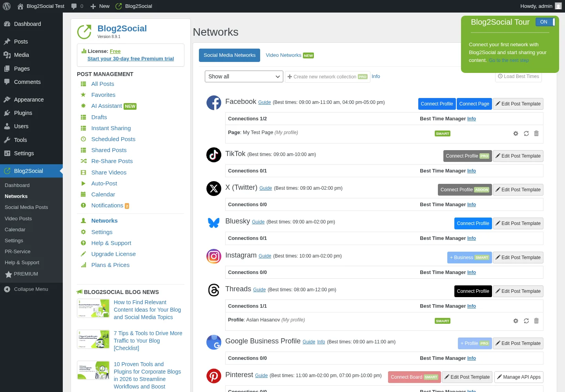Open Google Business Profile Info link
The image size is (565, 392).
(x=321, y=342)
